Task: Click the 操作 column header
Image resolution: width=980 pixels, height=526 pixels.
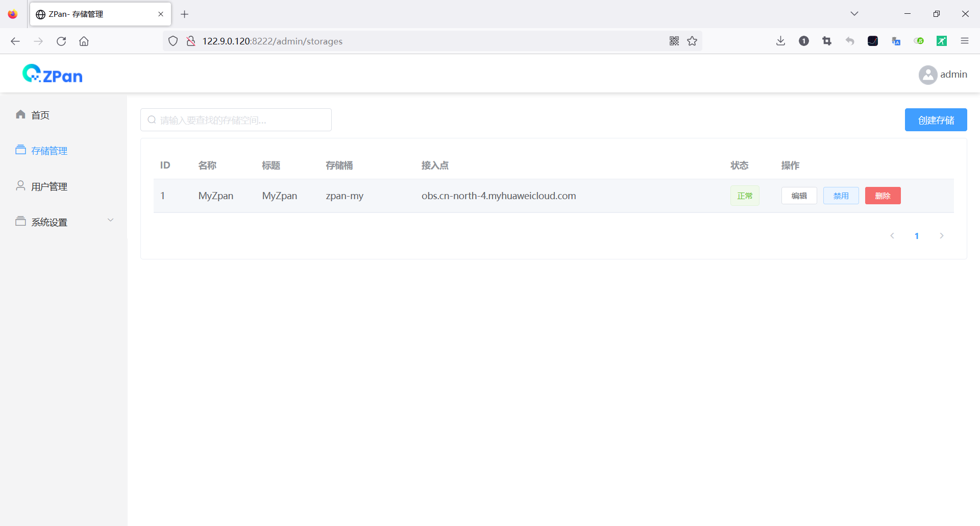Action: pyautogui.click(x=791, y=165)
